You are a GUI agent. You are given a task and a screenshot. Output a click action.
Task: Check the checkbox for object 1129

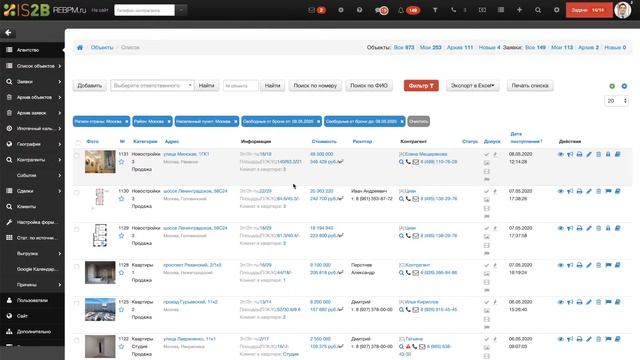tap(77, 229)
